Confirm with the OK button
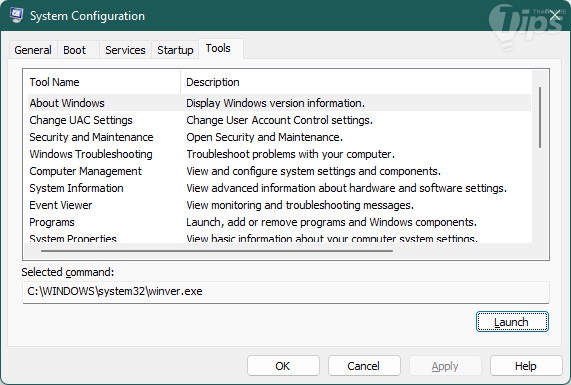 pyautogui.click(x=283, y=366)
